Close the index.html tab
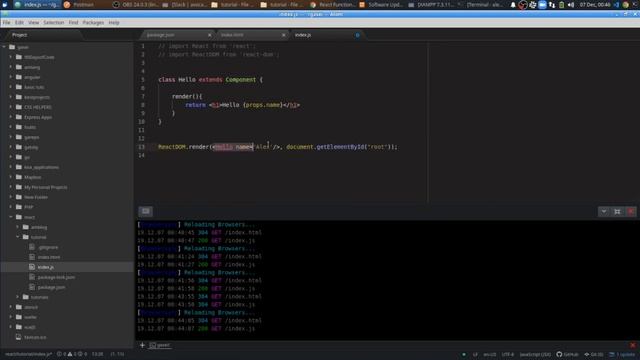640x360 pixels. point(284,35)
